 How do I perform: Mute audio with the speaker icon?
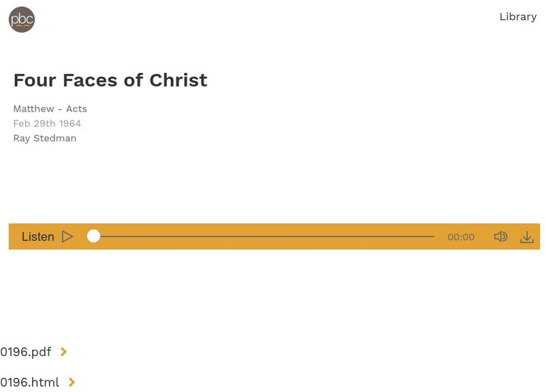point(501,236)
